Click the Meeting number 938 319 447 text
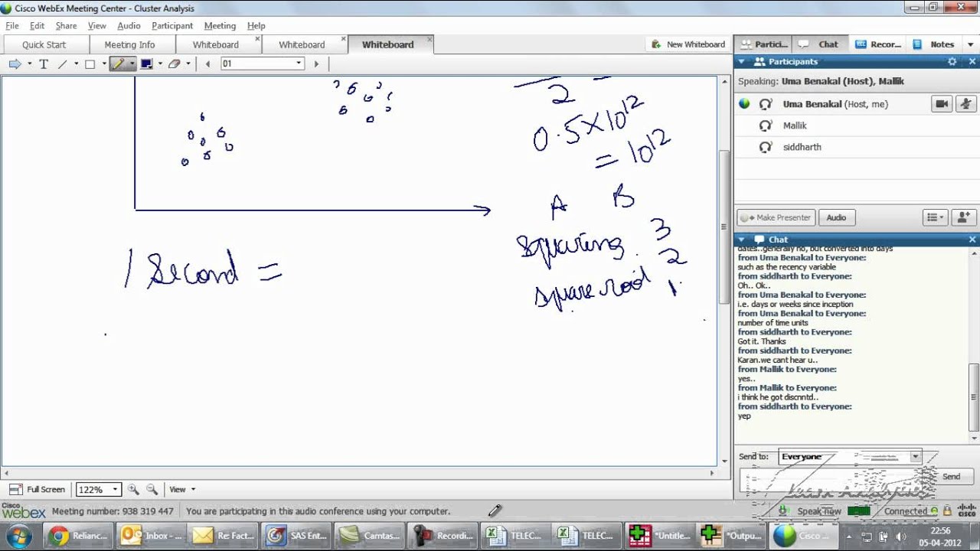This screenshot has width=980, height=551. [x=113, y=511]
